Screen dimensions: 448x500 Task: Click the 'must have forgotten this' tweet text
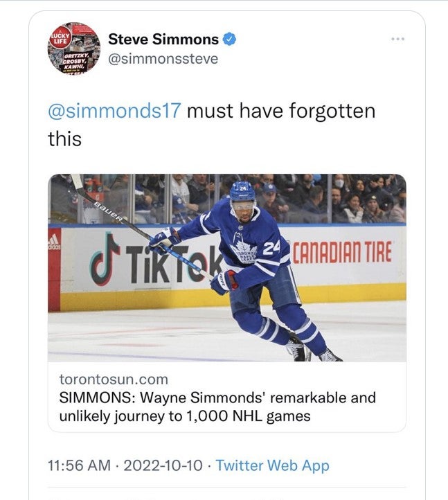(281, 111)
